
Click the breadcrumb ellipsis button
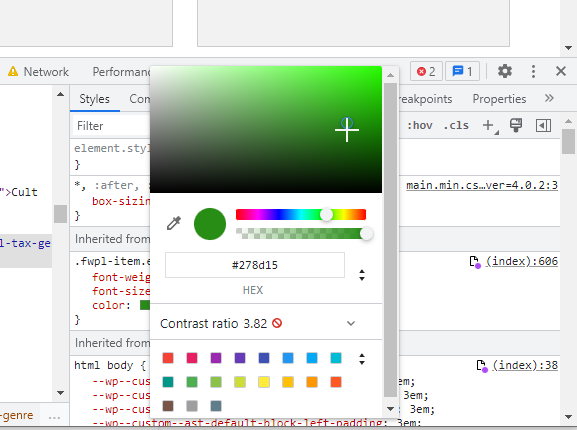pos(54,417)
